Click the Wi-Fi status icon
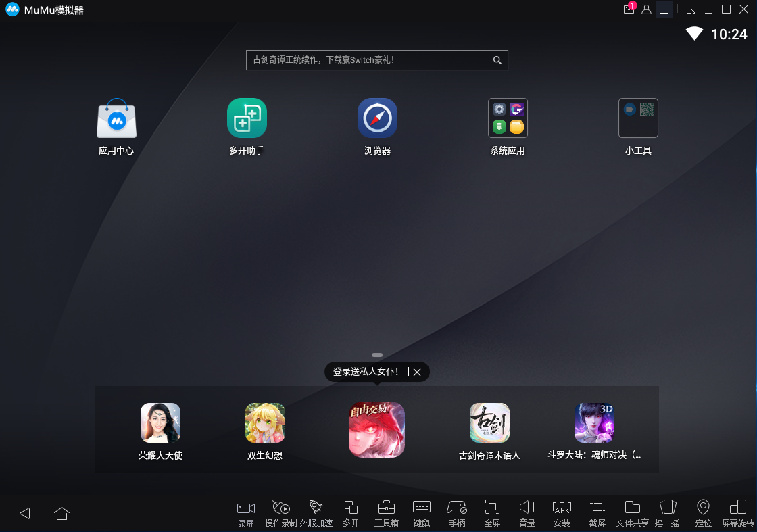 (694, 33)
